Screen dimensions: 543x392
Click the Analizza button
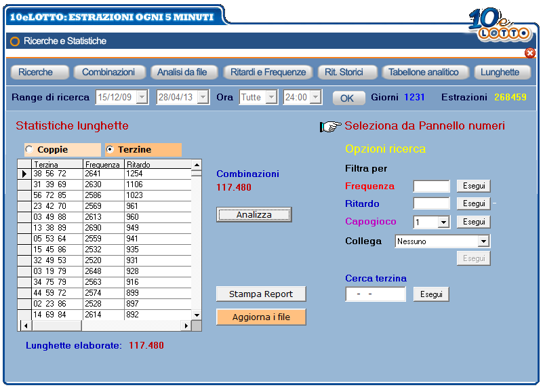[254, 214]
